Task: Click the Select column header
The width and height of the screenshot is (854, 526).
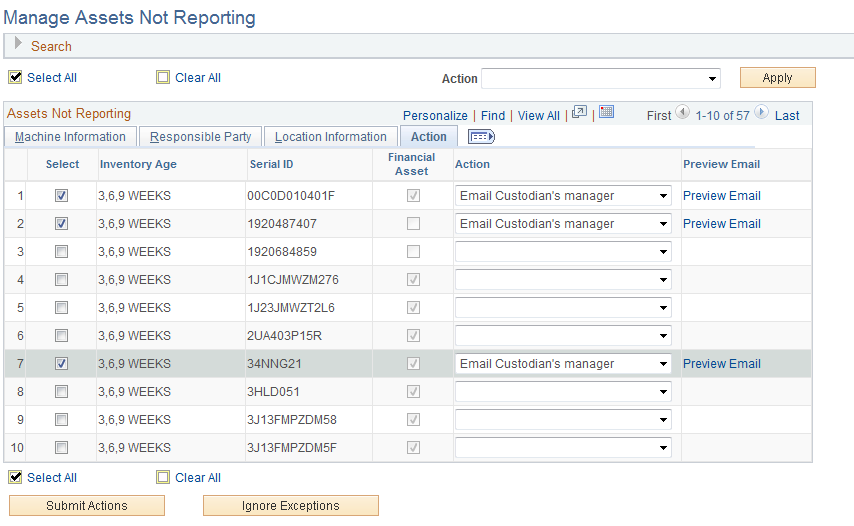Action: 63,164
